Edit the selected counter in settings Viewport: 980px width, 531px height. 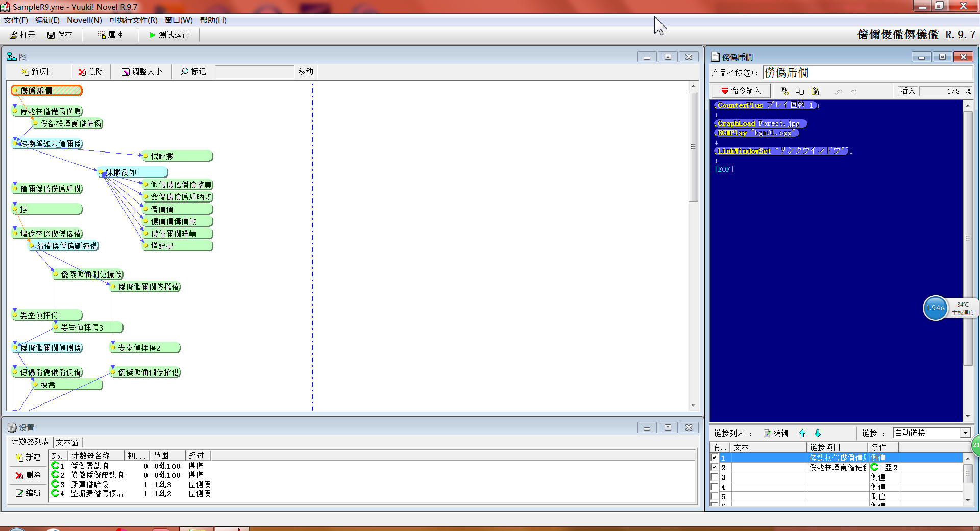click(28, 493)
